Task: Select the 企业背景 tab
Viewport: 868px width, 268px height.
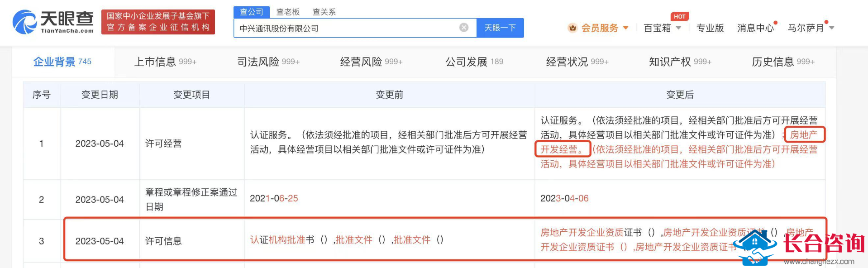Action: [x=62, y=62]
